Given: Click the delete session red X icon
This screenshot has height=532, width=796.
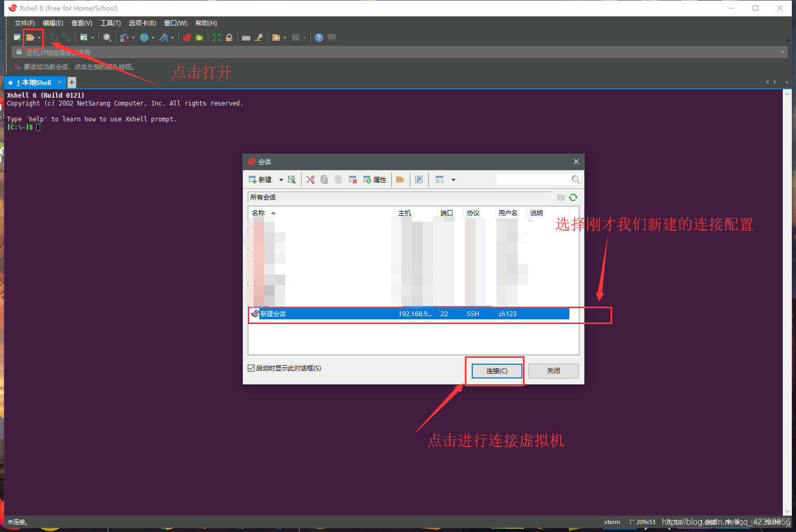Looking at the screenshot, I should pyautogui.click(x=353, y=180).
